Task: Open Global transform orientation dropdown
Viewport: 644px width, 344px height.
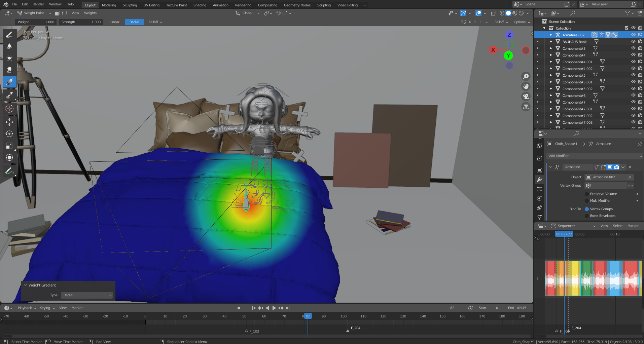Action: 248,13
